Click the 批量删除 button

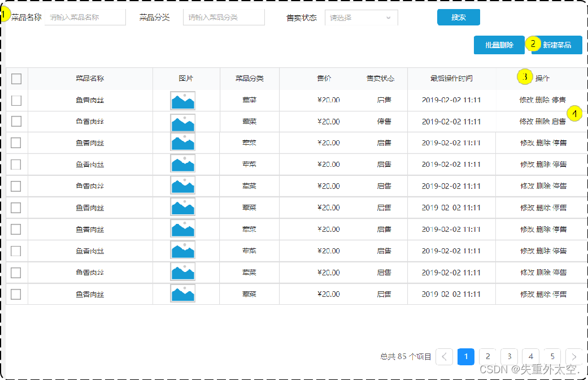499,45
